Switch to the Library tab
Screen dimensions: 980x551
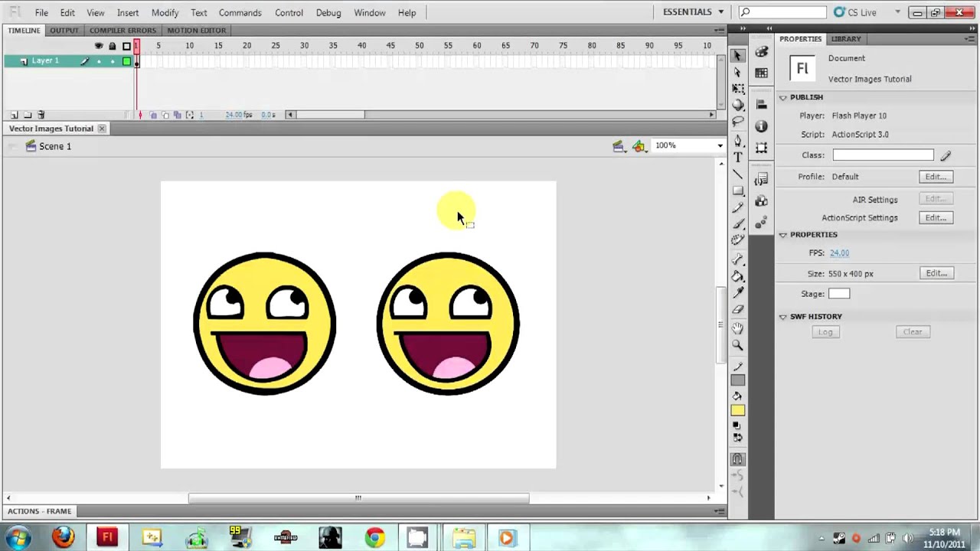click(x=846, y=38)
